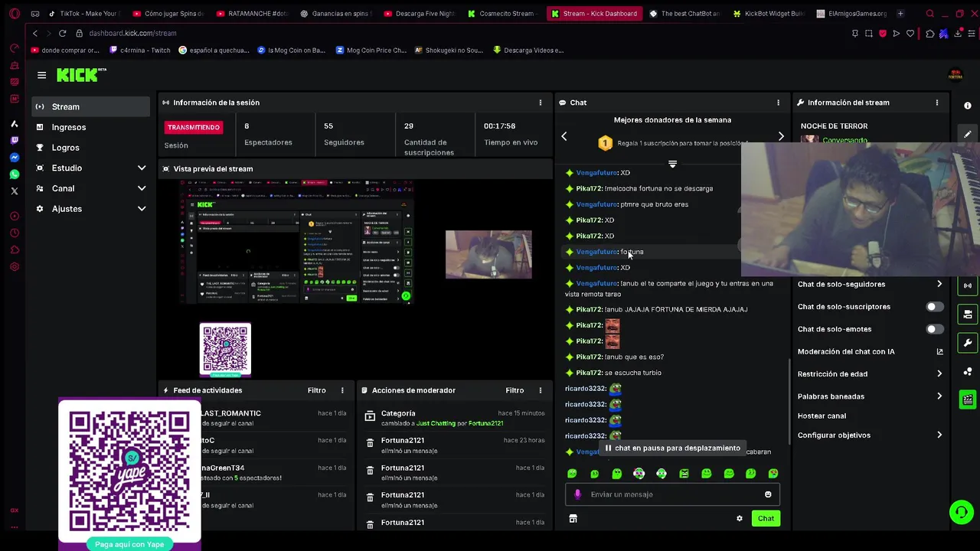Collapse the top donors banner handle

[672, 164]
